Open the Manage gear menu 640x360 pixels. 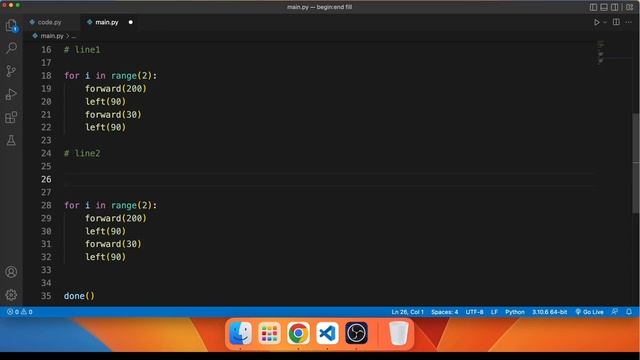[x=11, y=295]
